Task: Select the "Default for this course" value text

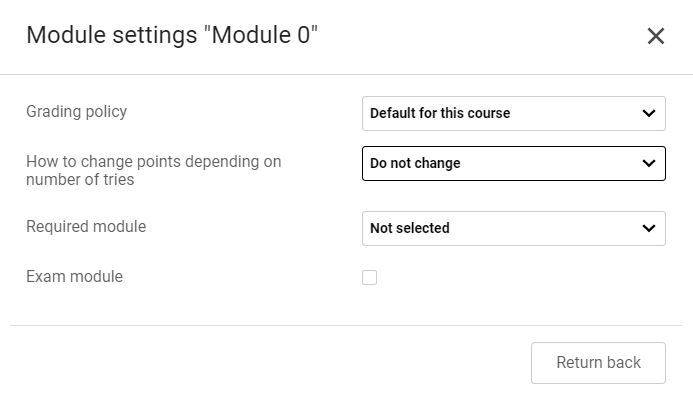Action: pos(440,113)
